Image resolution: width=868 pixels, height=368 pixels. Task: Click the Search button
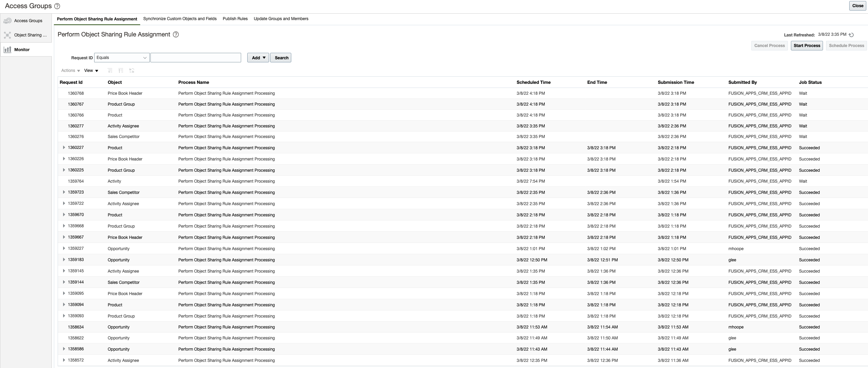(281, 58)
